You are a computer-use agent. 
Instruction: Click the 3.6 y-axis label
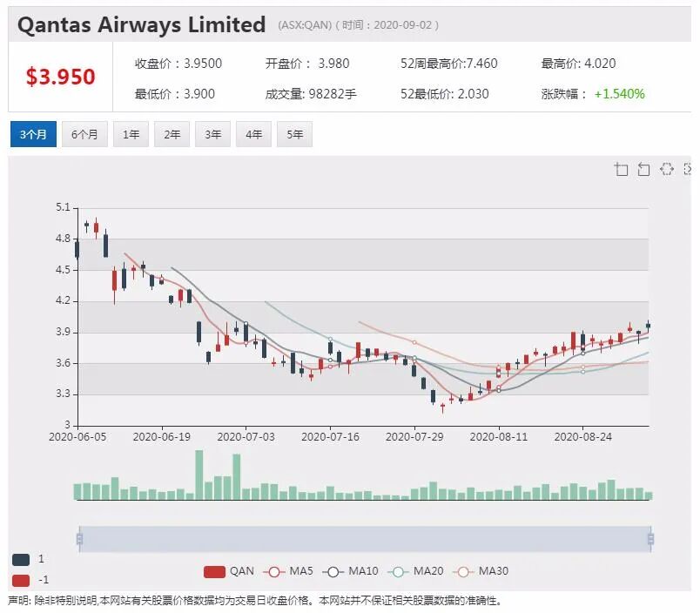(63, 363)
